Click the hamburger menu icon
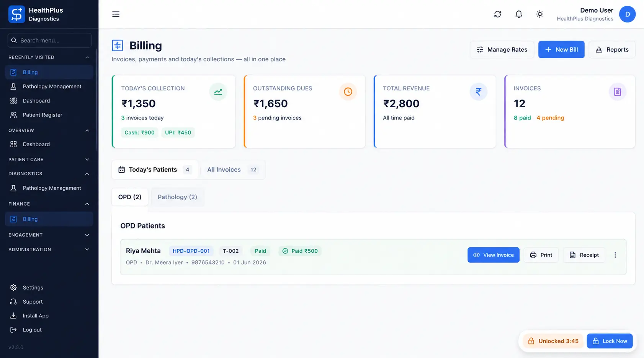644x358 pixels. pyautogui.click(x=116, y=14)
